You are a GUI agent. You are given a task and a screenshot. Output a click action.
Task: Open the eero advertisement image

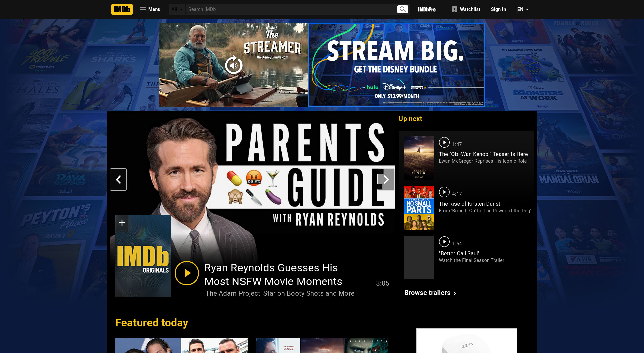click(466, 341)
